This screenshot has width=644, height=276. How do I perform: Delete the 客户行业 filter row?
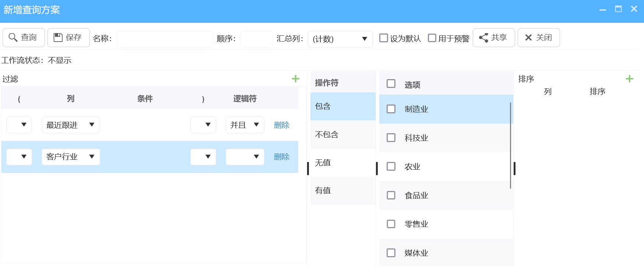pos(281,157)
